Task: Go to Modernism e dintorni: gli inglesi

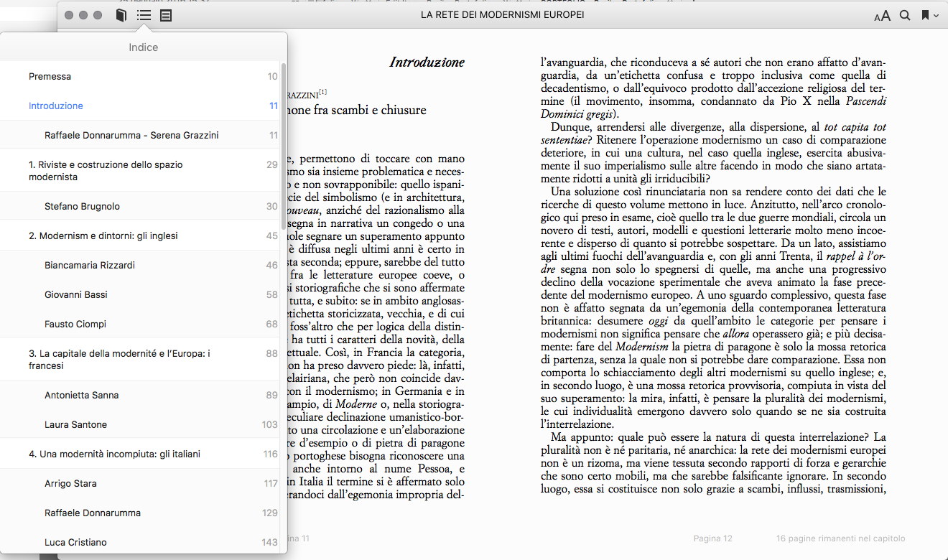Action: (140, 235)
